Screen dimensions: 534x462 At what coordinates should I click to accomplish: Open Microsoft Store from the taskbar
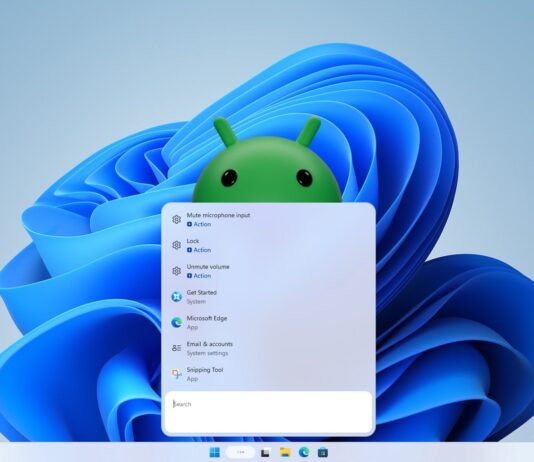323,452
